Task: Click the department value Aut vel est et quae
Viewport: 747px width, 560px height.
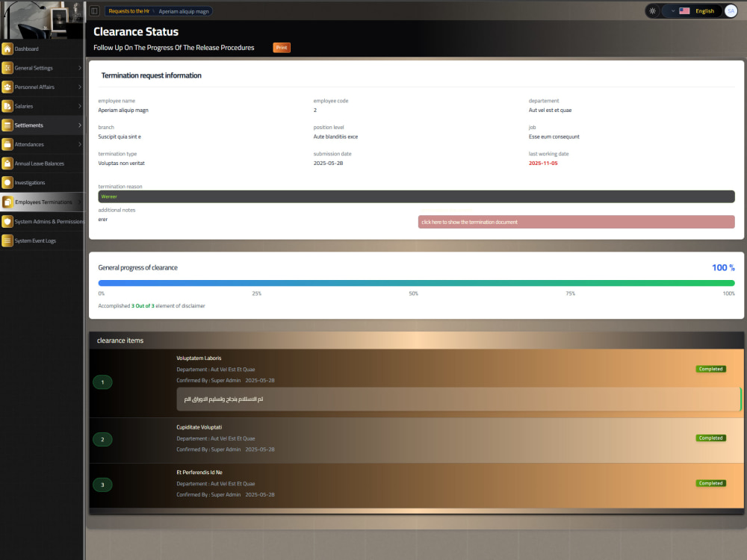Action: tap(550, 110)
